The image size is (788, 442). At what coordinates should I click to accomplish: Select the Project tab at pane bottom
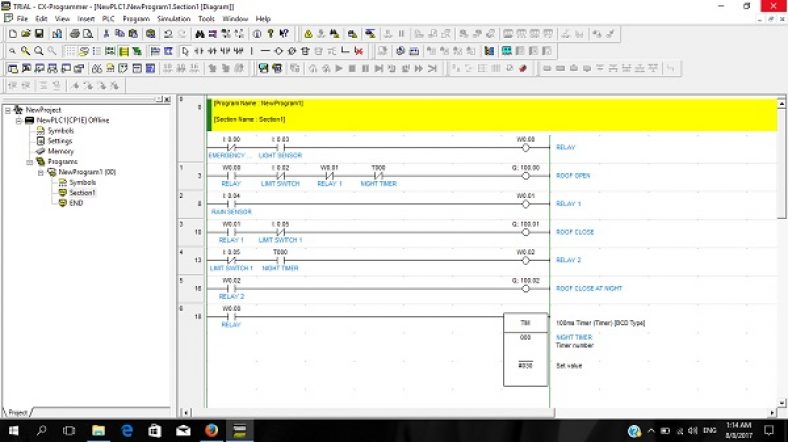click(x=18, y=412)
